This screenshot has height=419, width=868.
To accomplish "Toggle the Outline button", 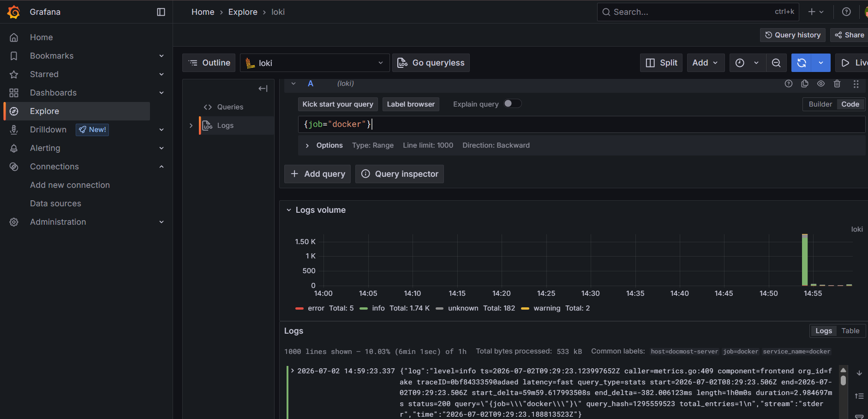I will (x=209, y=63).
